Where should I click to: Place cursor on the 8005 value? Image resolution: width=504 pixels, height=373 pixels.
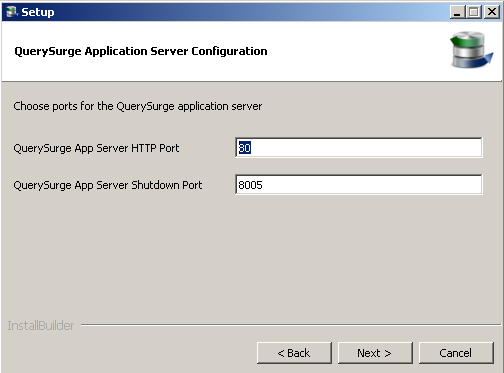point(251,185)
